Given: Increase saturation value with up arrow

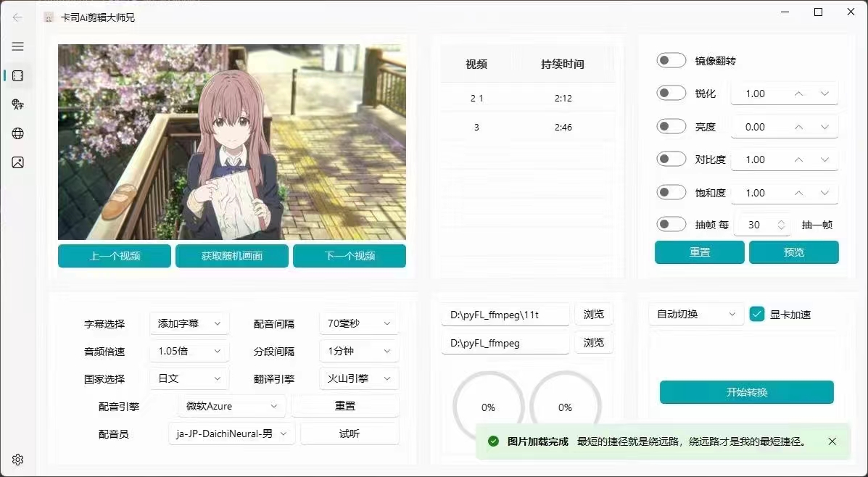Looking at the screenshot, I should pos(798,193).
